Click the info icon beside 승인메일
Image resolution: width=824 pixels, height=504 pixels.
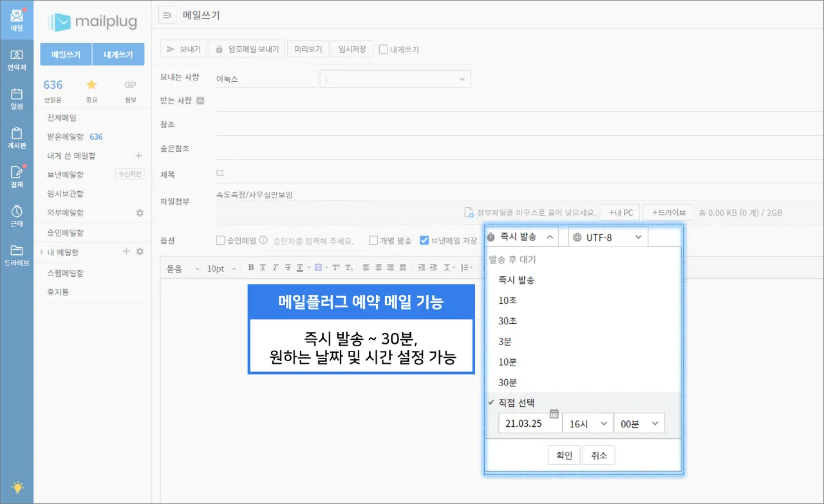coord(263,240)
